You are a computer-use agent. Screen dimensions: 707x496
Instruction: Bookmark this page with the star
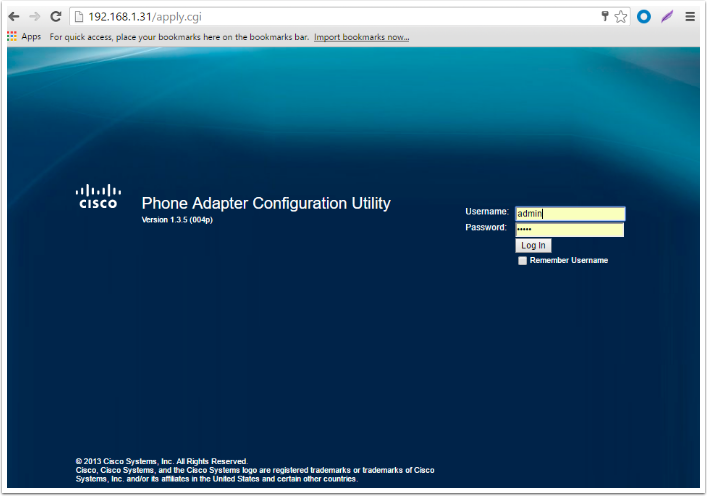tap(621, 17)
